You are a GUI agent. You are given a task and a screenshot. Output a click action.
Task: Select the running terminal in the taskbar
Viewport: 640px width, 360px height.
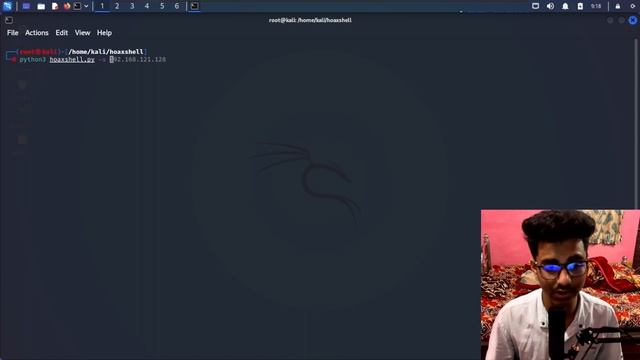pos(195,6)
